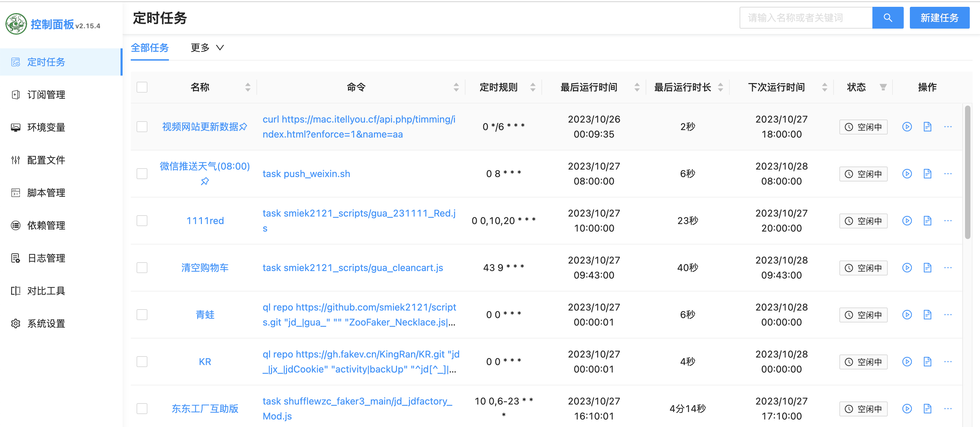View log of 青蛙 task

click(x=927, y=315)
